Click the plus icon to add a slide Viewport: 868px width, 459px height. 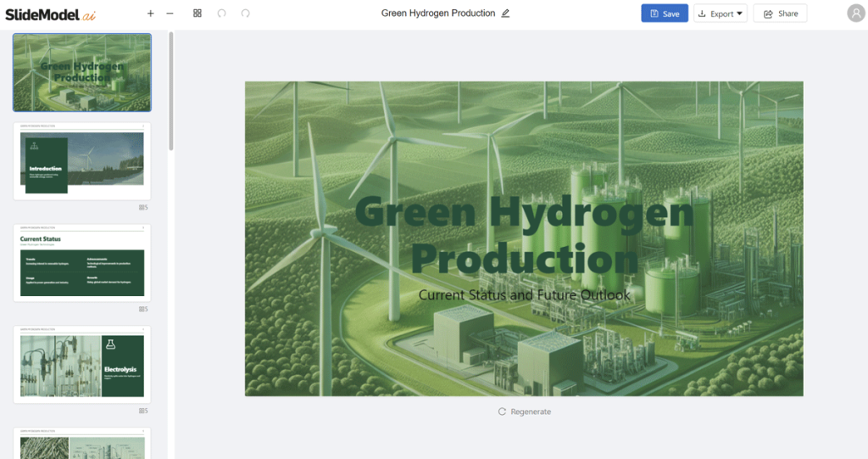click(150, 14)
